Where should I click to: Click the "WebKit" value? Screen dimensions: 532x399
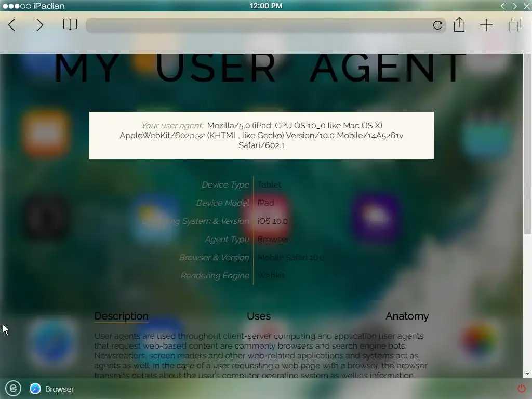pyautogui.click(x=271, y=276)
